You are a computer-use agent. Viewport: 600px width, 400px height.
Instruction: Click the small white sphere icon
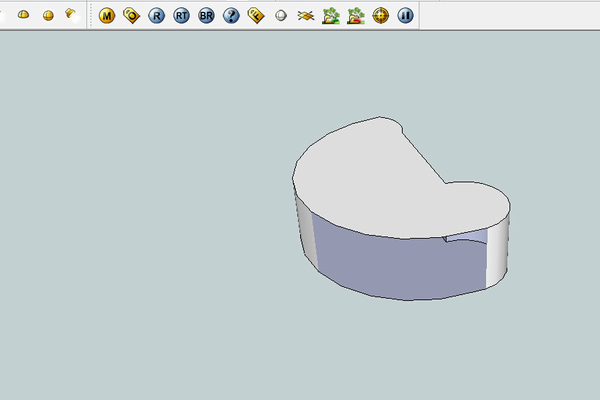coord(281,16)
